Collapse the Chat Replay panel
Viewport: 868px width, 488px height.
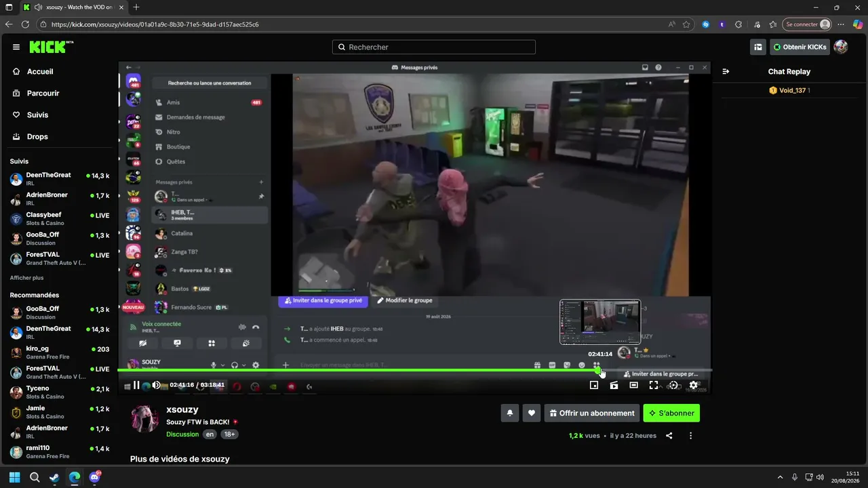point(726,71)
